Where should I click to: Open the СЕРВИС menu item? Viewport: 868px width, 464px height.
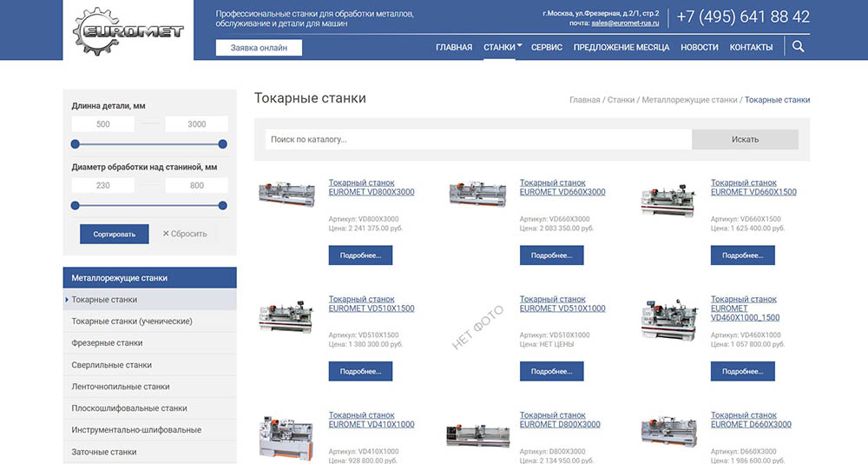(546, 48)
